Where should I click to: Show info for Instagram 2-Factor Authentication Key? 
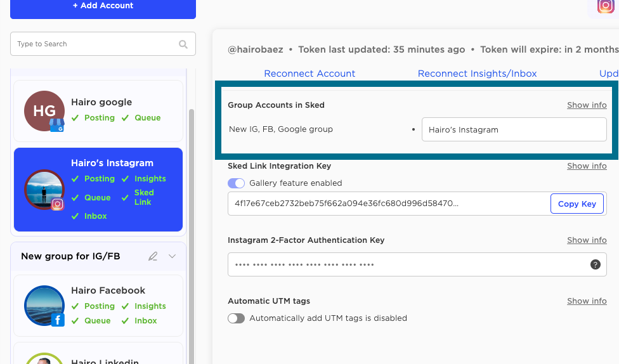[x=587, y=240]
